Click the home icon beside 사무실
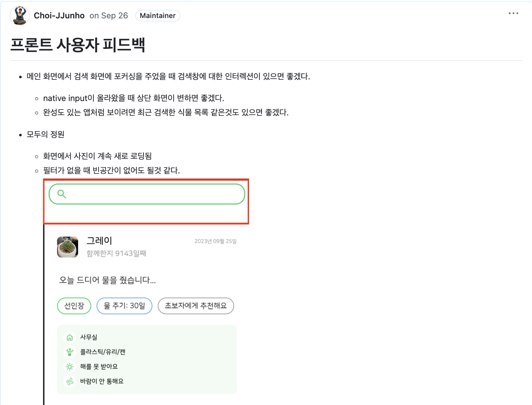Screen dimensions: 532x405 pos(70,337)
